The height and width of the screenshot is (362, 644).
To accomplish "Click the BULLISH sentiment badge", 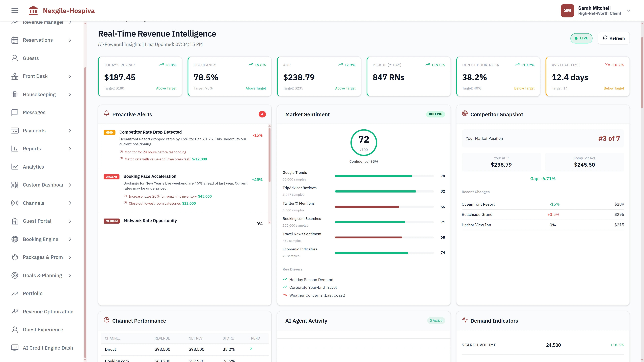I will [436, 114].
